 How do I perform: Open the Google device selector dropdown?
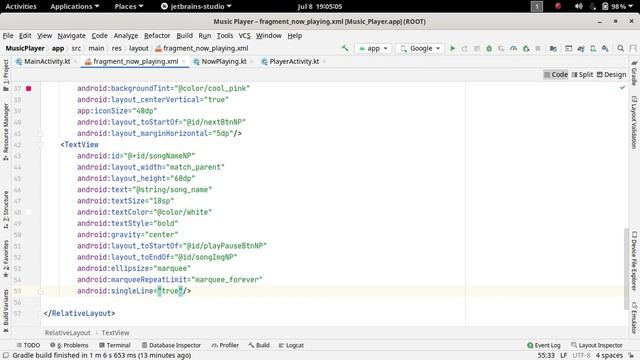[420, 48]
